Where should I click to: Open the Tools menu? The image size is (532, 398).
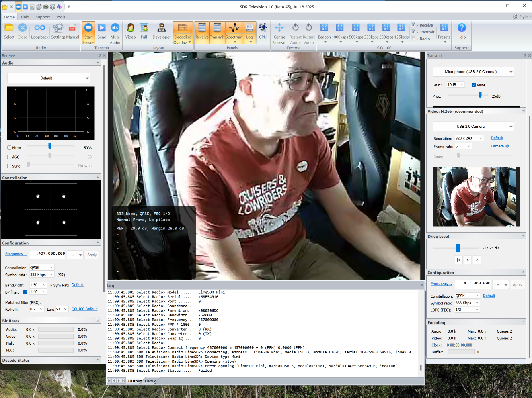tap(61, 17)
